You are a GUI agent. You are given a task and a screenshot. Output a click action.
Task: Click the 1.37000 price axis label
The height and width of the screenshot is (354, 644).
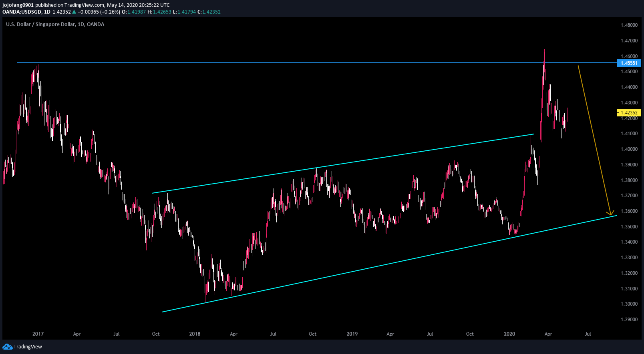tap(629, 196)
